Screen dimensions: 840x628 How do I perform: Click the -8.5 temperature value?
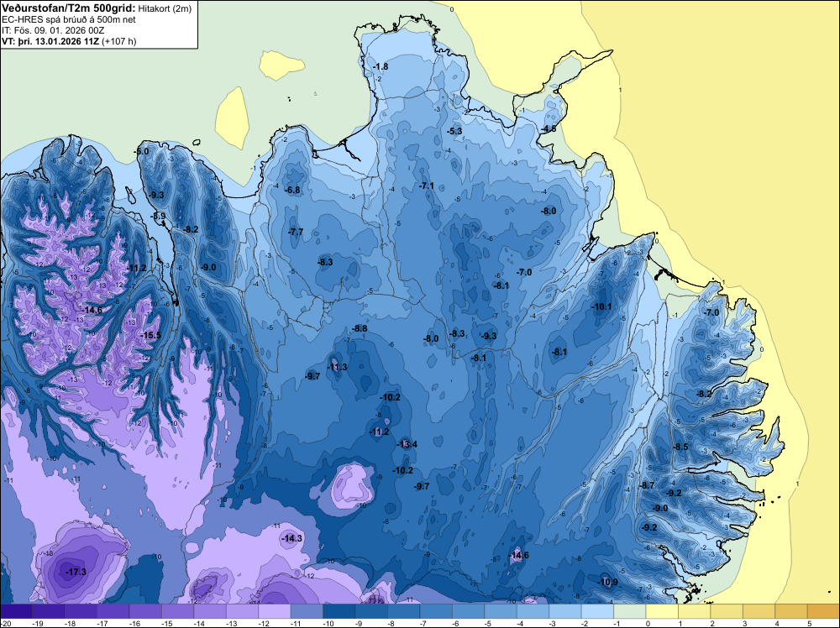680,447
